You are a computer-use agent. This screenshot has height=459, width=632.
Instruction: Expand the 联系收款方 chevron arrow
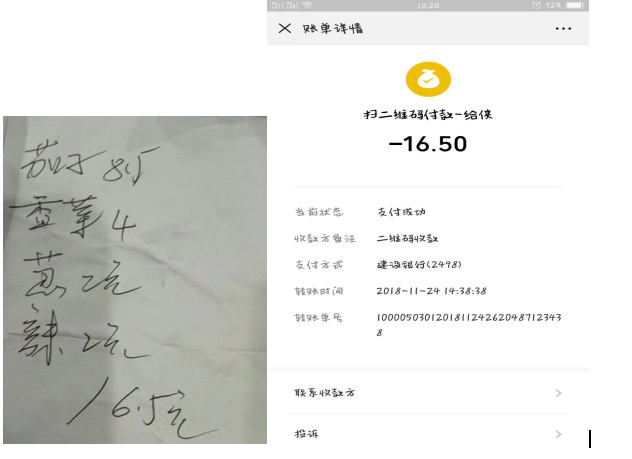coord(559,393)
